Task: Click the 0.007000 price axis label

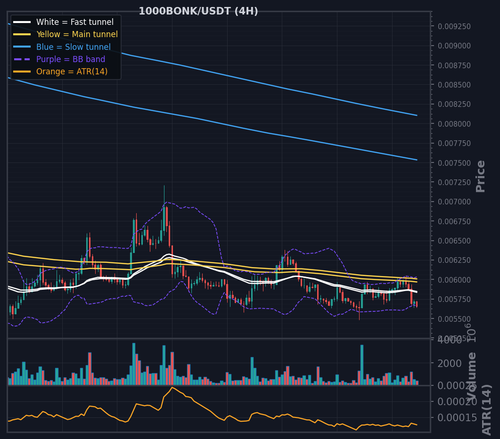Action: point(454,202)
